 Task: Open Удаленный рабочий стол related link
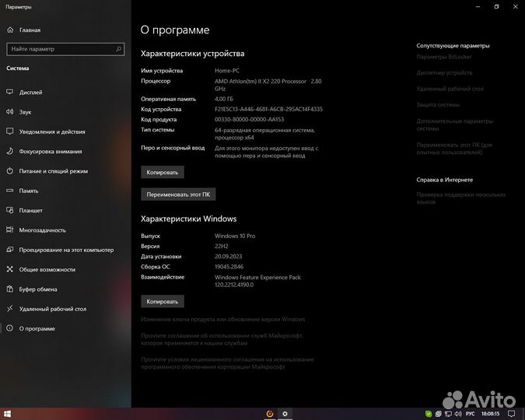pyautogui.click(x=450, y=89)
